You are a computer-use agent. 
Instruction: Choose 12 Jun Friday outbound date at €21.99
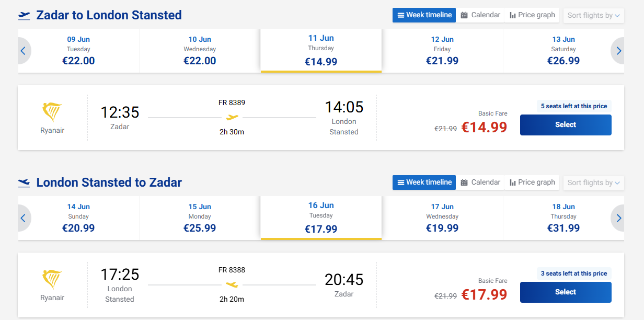(x=442, y=51)
